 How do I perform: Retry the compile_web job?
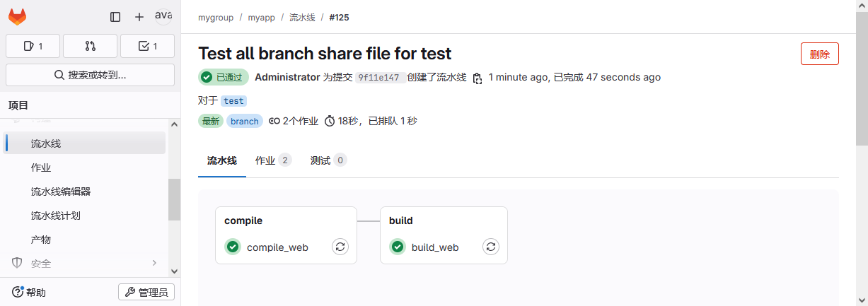pyautogui.click(x=340, y=247)
